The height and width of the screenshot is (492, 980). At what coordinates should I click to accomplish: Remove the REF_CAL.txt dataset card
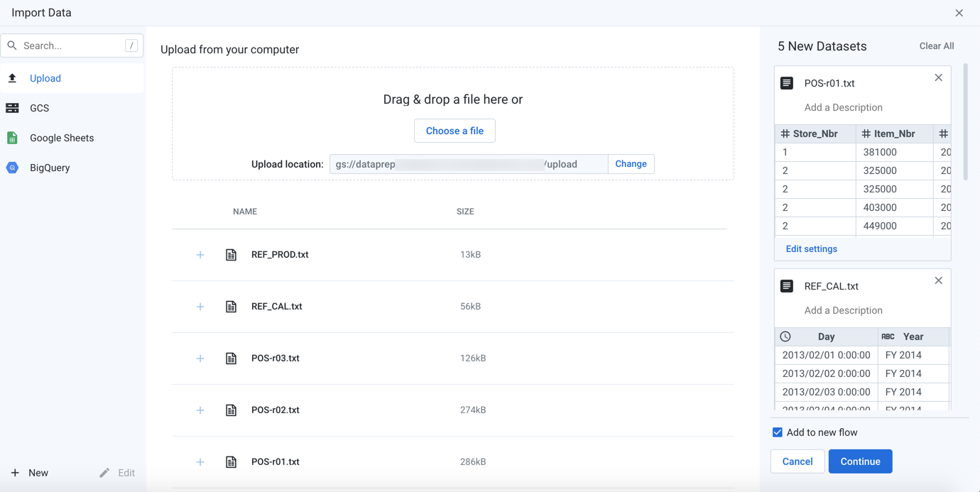click(x=938, y=281)
